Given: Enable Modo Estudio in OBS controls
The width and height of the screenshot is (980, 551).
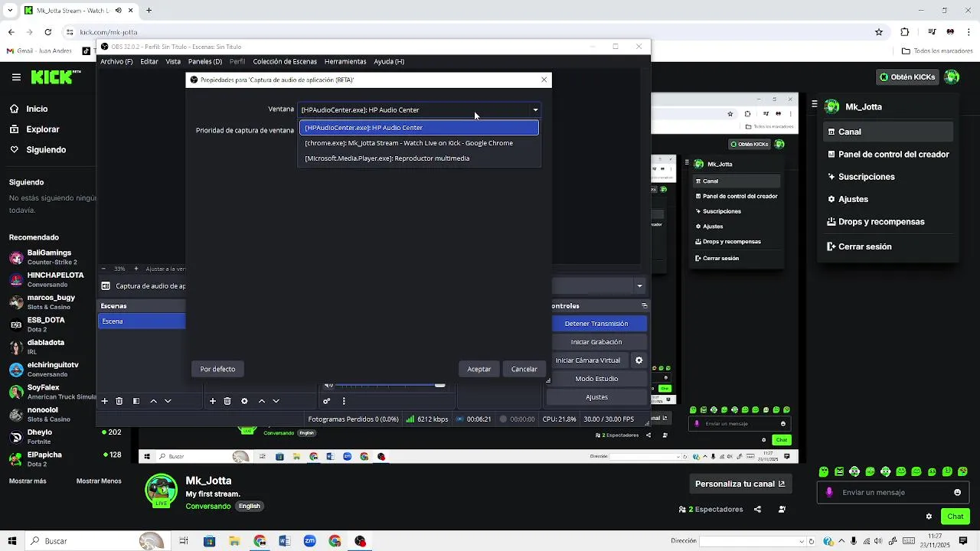Looking at the screenshot, I should (596, 379).
